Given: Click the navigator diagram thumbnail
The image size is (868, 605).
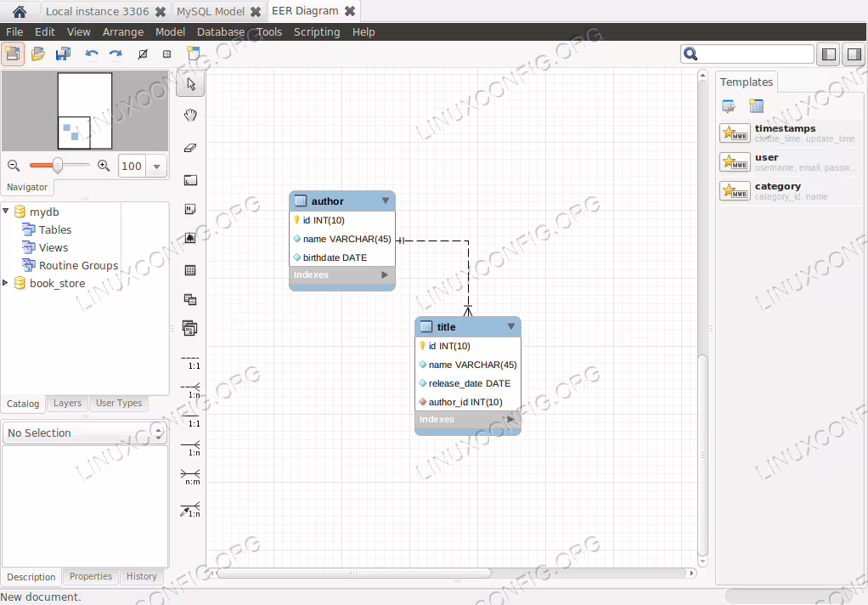Looking at the screenshot, I should (x=85, y=110).
